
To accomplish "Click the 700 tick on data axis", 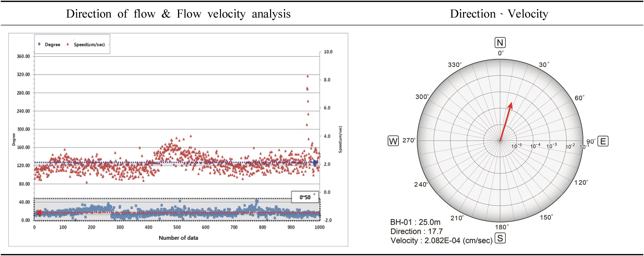I will click(x=234, y=227).
